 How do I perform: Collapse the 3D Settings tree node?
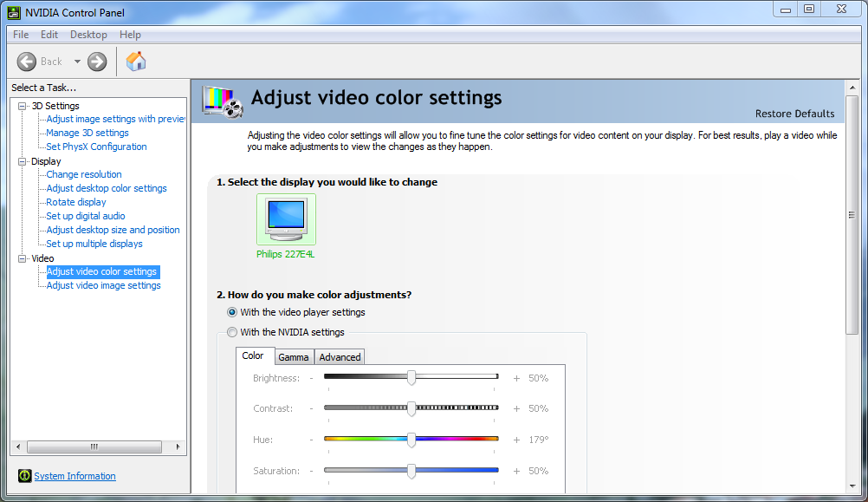click(23, 106)
